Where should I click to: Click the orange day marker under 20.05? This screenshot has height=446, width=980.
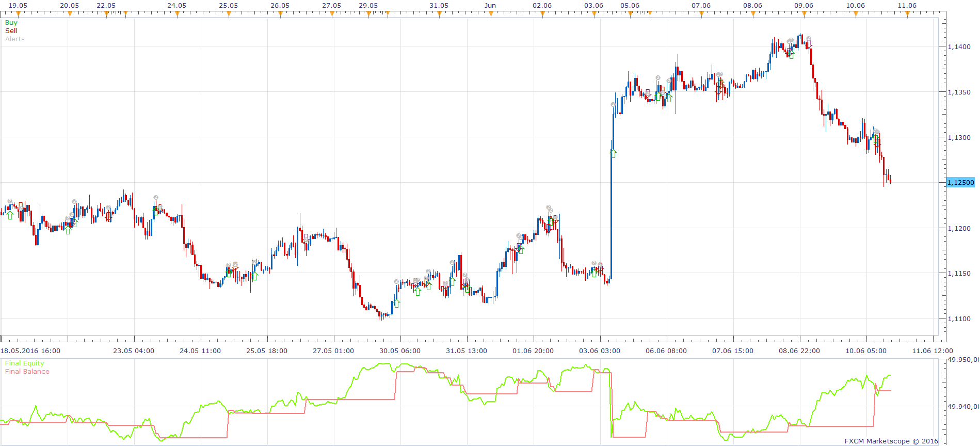70,14
